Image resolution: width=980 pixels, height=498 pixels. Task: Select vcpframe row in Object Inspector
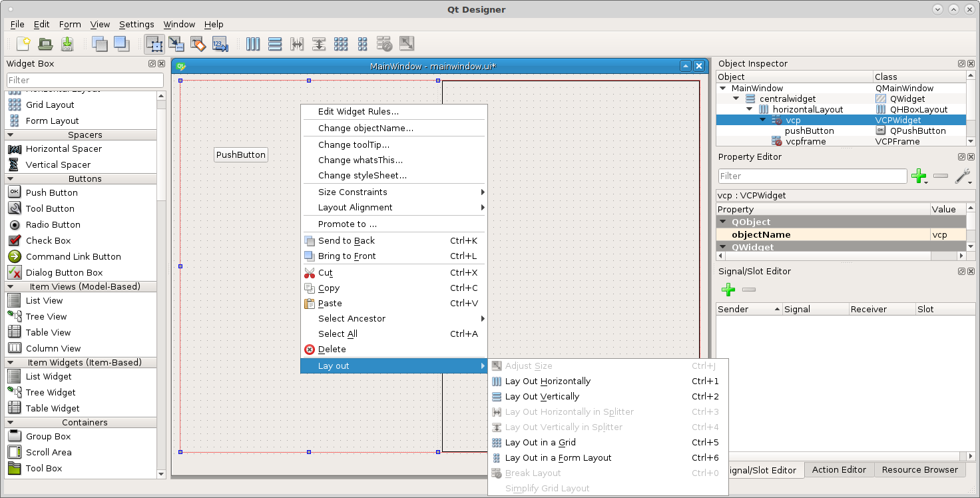(842, 141)
